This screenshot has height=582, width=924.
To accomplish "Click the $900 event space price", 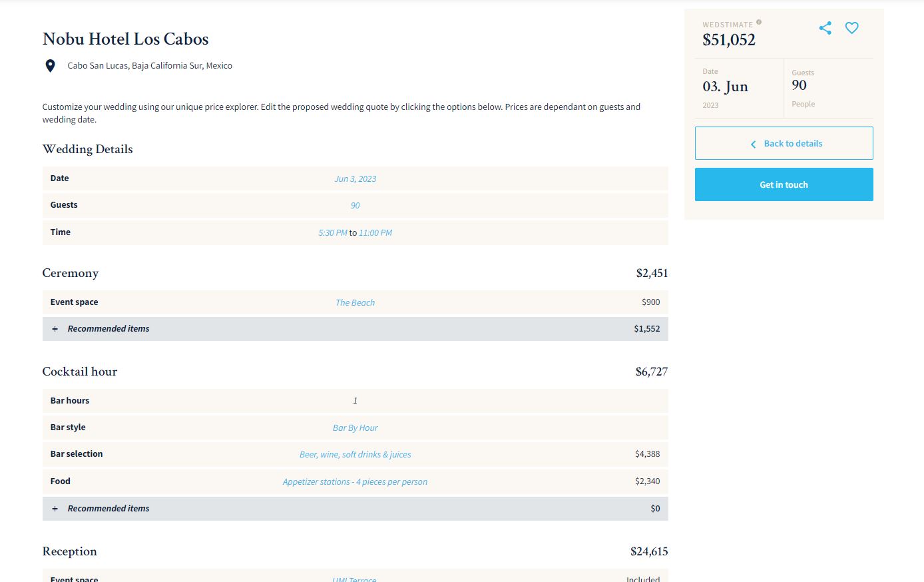I will pyautogui.click(x=651, y=302).
